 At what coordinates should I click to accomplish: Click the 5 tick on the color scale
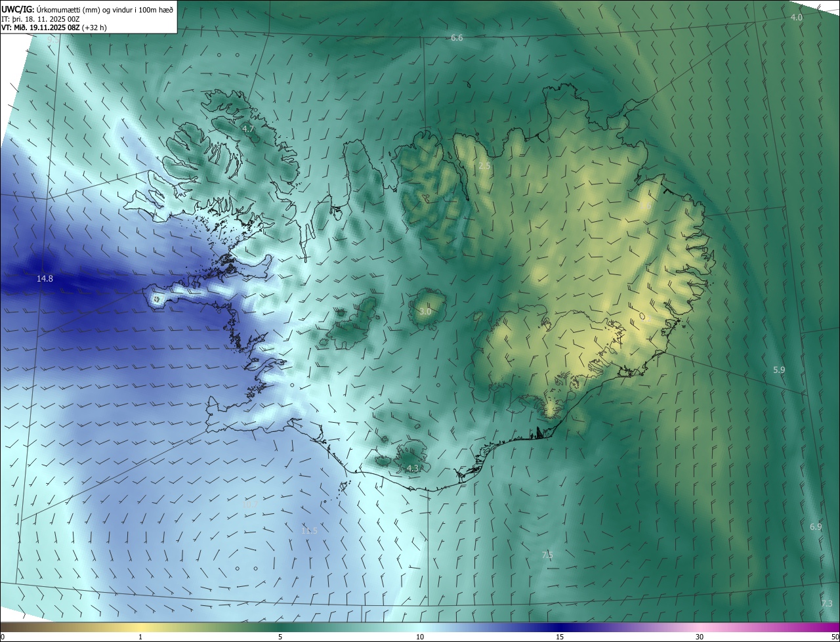click(x=280, y=637)
